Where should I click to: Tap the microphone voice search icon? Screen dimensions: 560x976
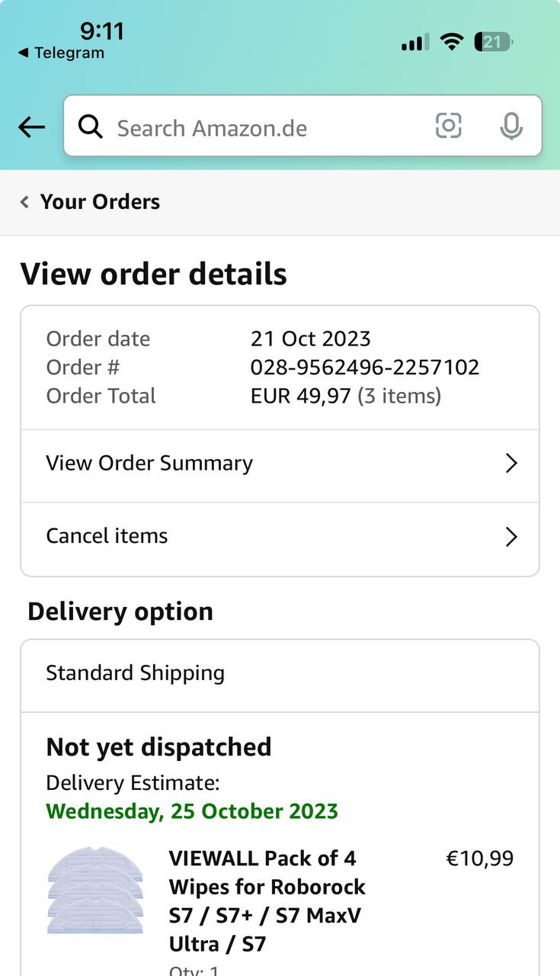click(511, 127)
